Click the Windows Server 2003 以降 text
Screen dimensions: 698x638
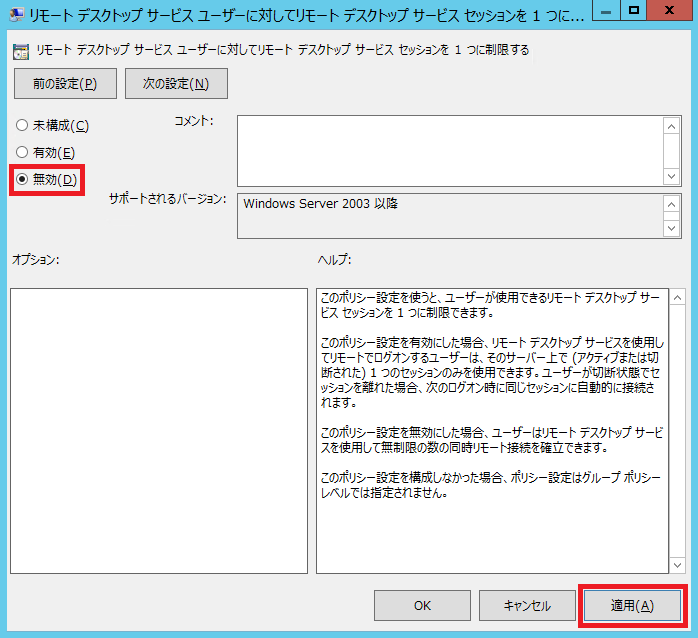321,203
